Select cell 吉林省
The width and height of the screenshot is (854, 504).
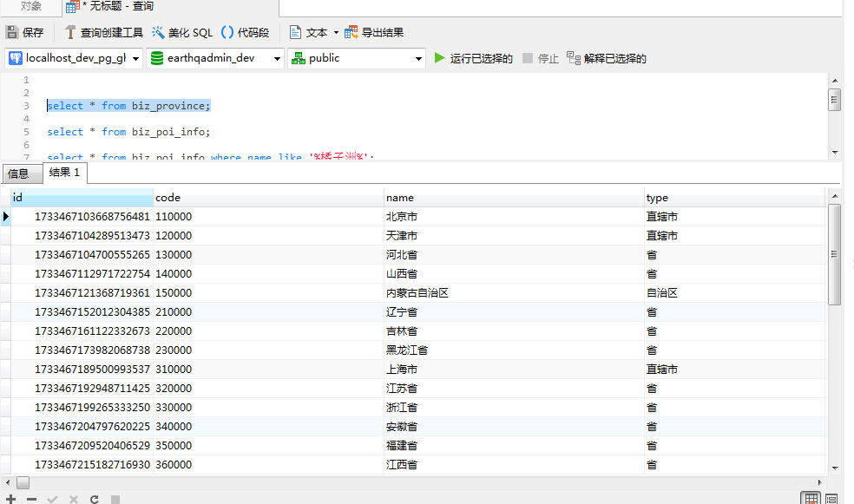coord(514,331)
